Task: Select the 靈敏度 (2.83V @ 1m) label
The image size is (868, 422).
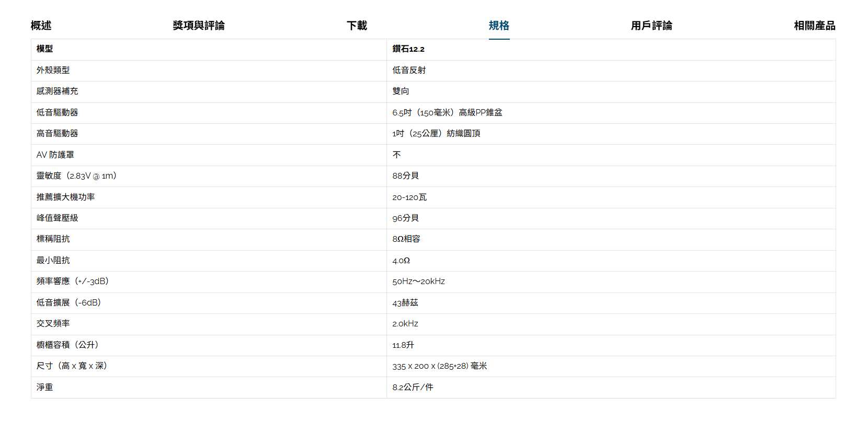Action: click(x=76, y=175)
